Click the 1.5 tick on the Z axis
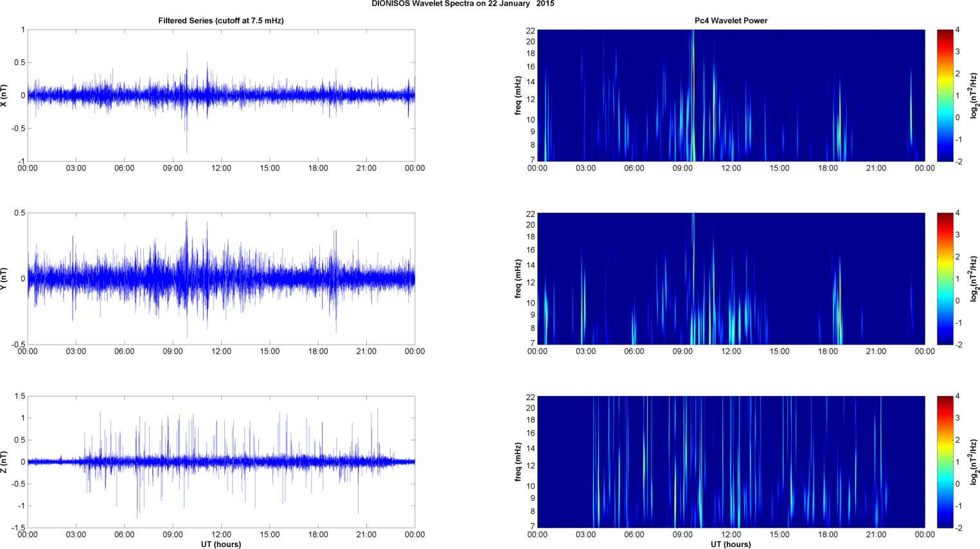 [x=20, y=397]
